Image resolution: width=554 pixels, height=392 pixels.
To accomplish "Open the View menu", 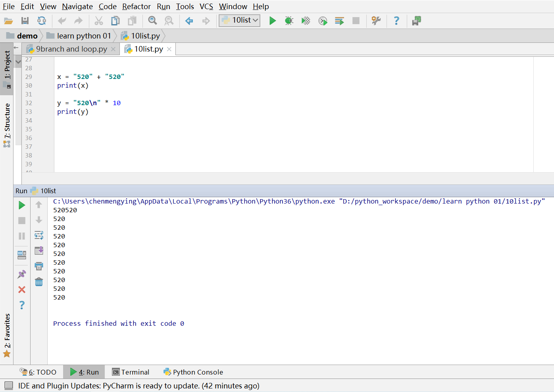I will pos(48,6).
